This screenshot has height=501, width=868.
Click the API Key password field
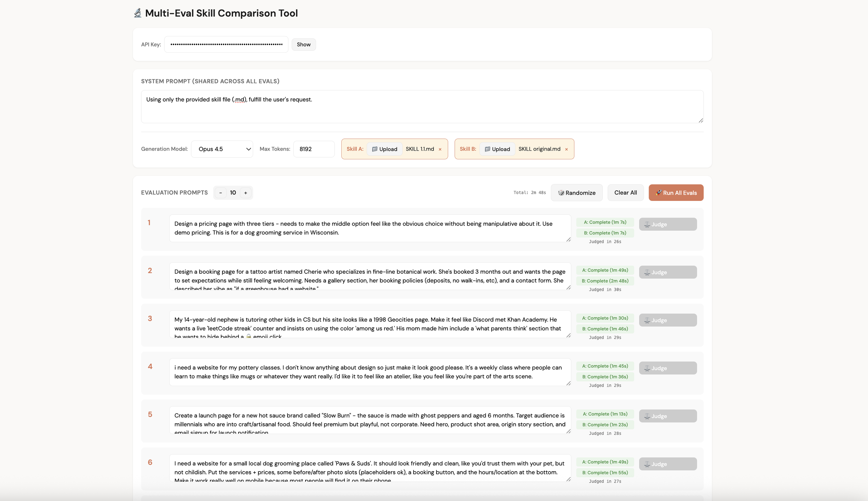(226, 44)
